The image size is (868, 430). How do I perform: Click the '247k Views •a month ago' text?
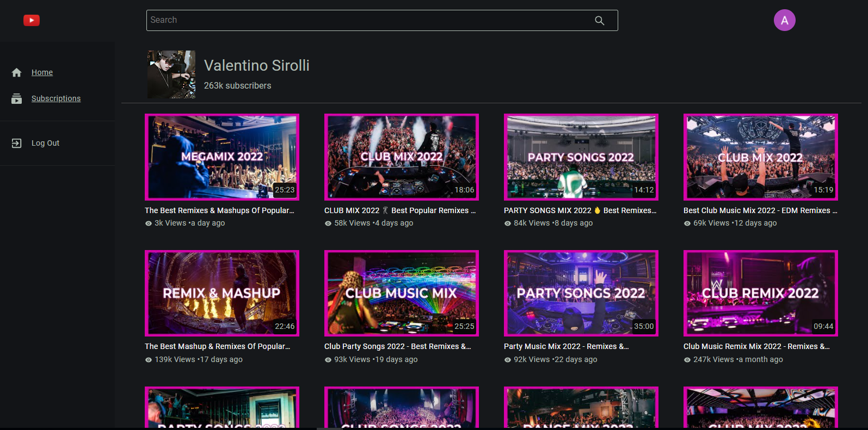pyautogui.click(x=738, y=359)
